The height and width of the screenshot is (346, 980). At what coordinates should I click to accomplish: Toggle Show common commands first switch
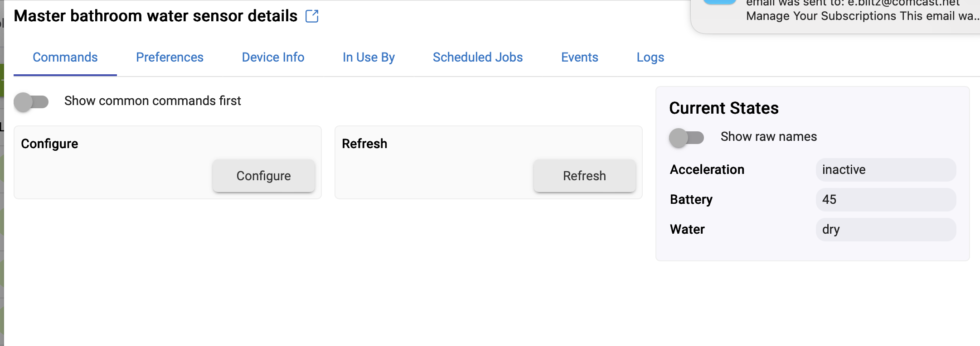[31, 101]
